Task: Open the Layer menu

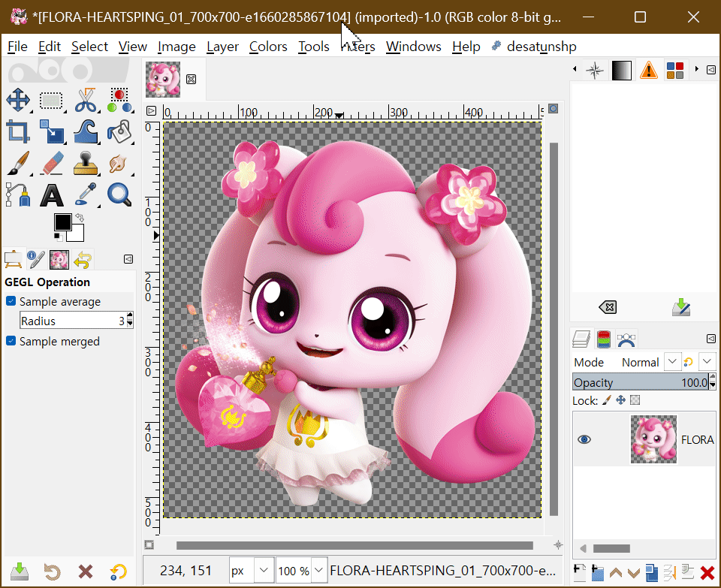Action: (x=222, y=47)
